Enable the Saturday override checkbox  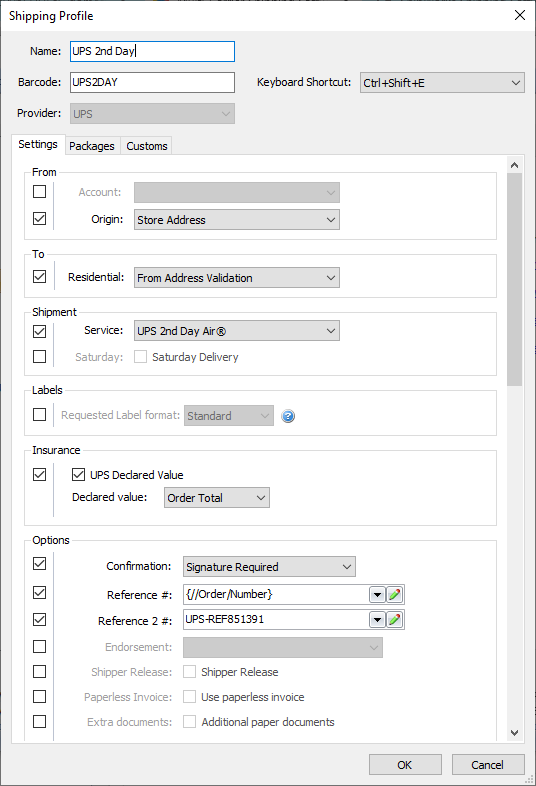pos(39,356)
